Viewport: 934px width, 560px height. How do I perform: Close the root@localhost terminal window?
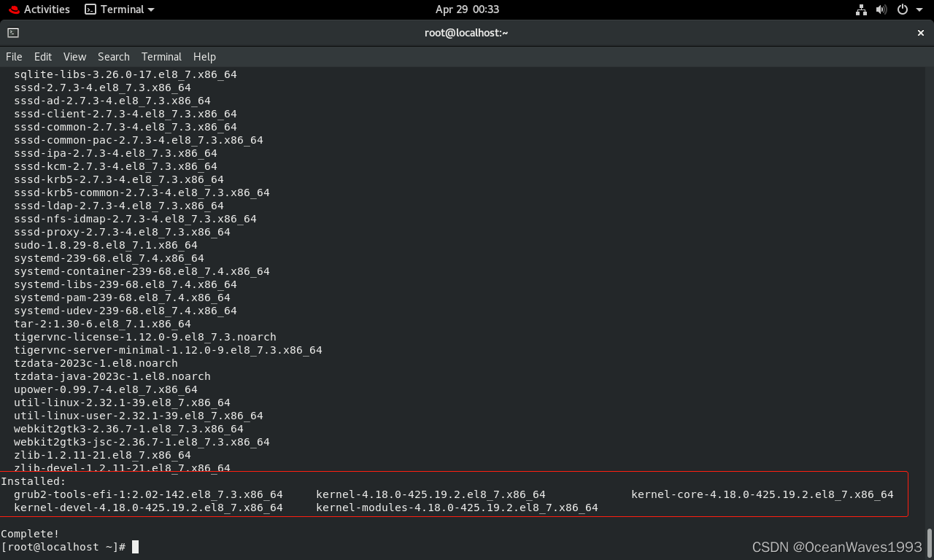pos(921,33)
